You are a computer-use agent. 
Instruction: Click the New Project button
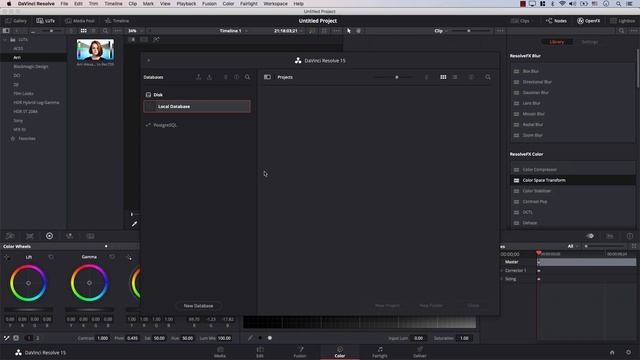coord(387,306)
